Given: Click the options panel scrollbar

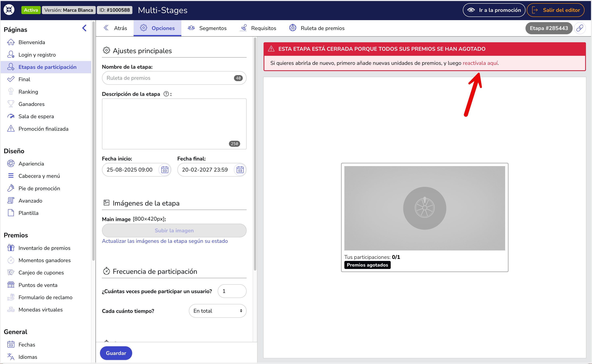Looking at the screenshot, I should click(x=255, y=154).
